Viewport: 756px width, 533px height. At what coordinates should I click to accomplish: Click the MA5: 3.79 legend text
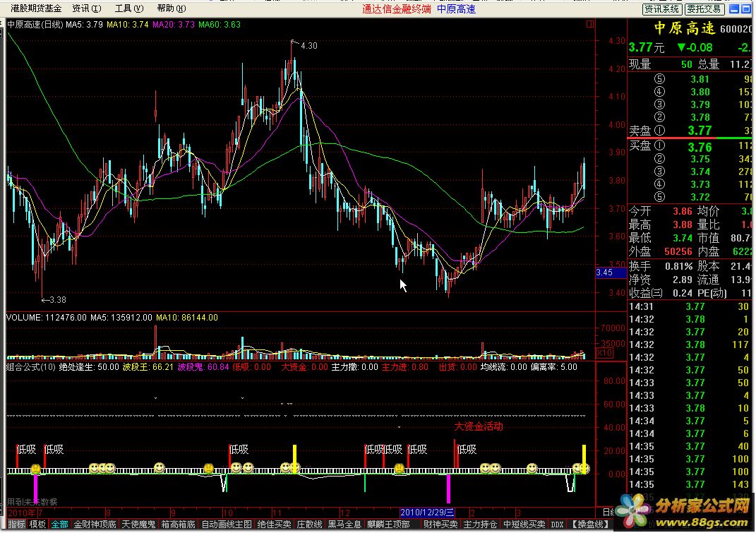(x=85, y=25)
